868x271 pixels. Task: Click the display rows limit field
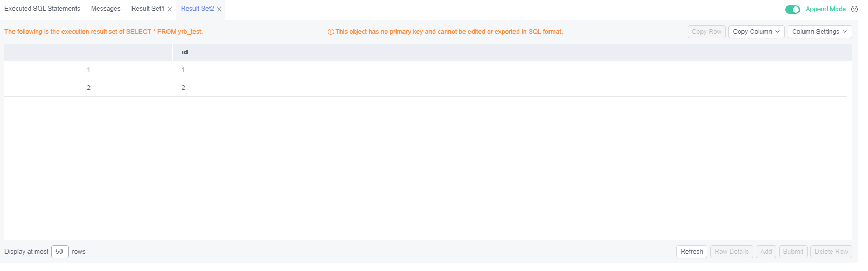click(x=60, y=252)
